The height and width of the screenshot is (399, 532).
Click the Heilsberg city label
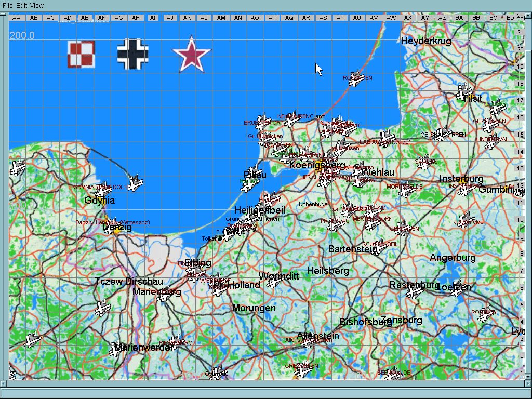328,270
